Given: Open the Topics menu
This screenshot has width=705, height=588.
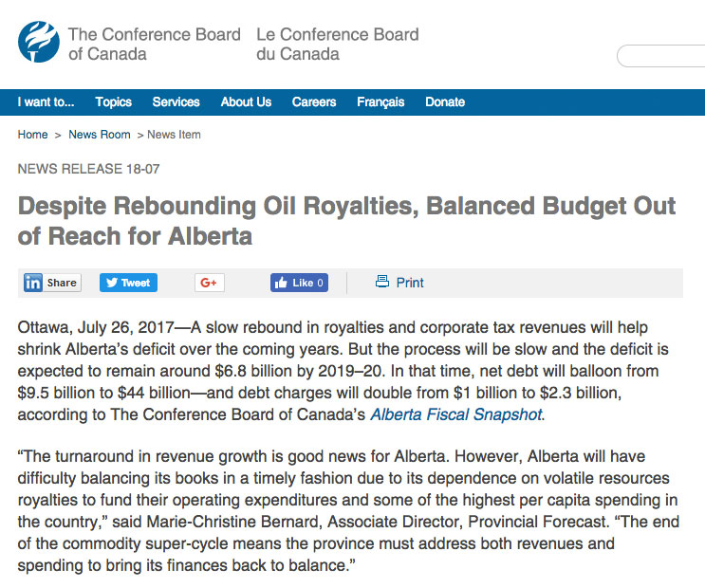Looking at the screenshot, I should (114, 102).
